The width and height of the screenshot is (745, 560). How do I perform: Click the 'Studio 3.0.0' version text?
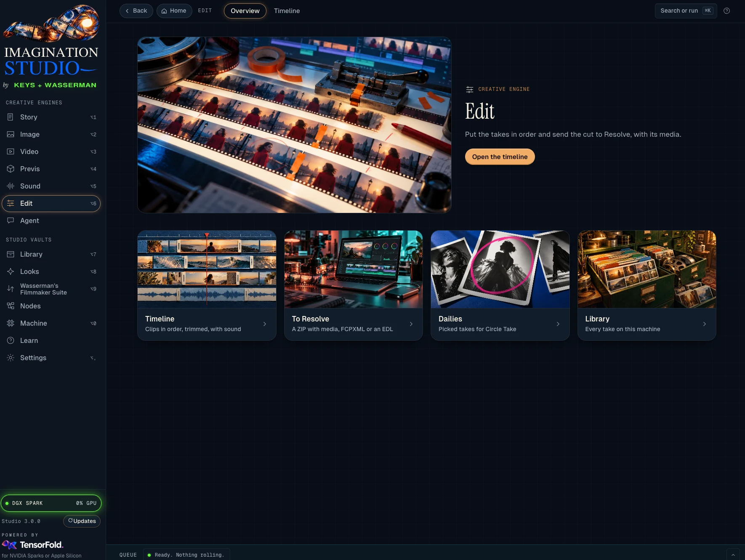tap(21, 521)
